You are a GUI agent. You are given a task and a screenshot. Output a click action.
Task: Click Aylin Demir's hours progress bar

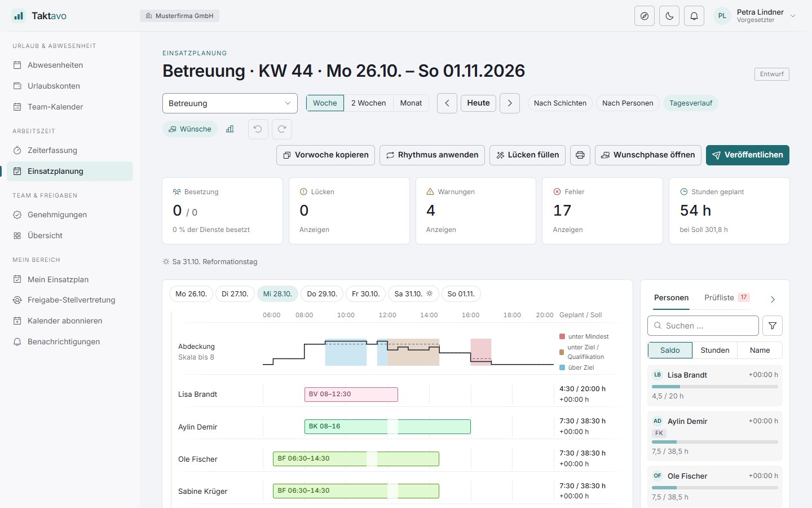(715, 442)
